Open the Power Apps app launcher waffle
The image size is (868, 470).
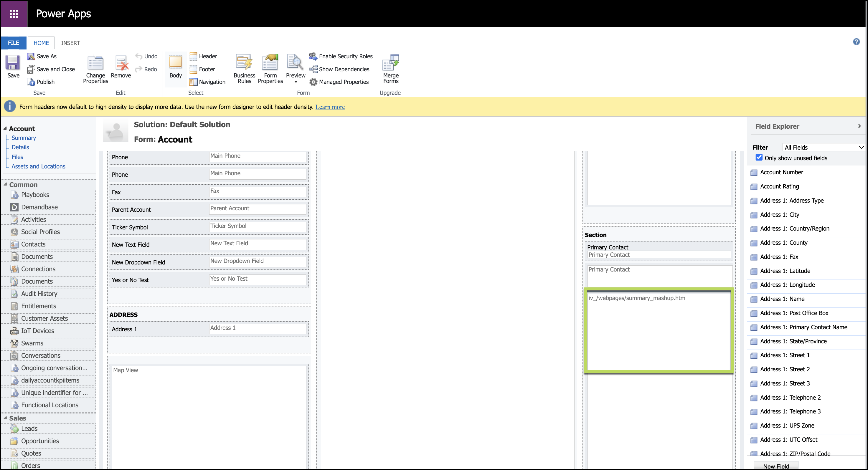[14, 14]
